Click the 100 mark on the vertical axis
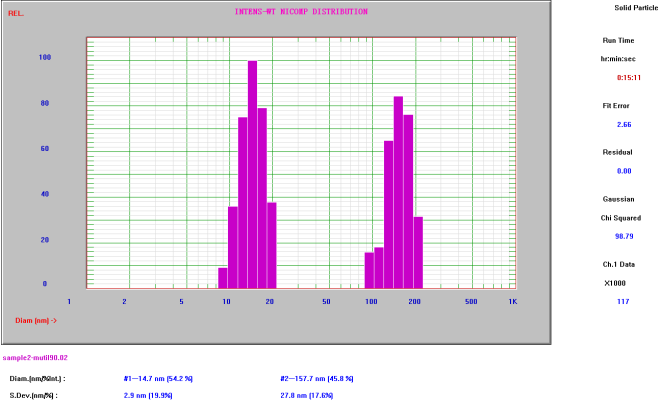 coord(44,57)
